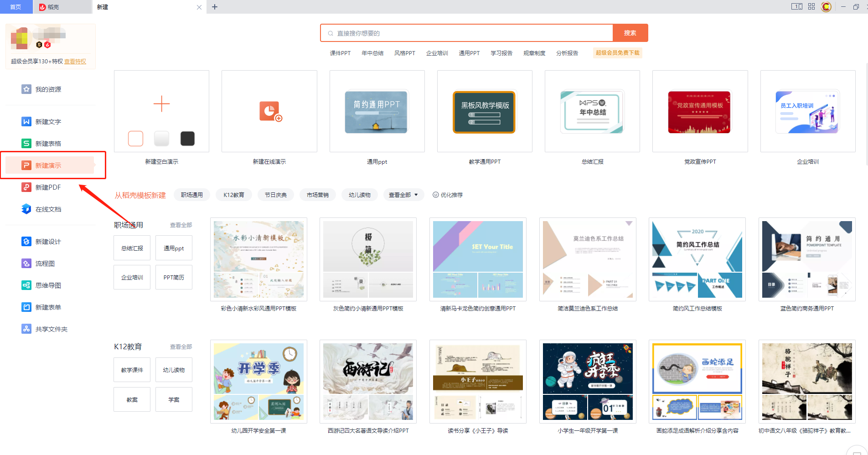Viewport: 868px width, 455px height.
Task: Select the 节日庆典 category tab
Action: coord(276,195)
